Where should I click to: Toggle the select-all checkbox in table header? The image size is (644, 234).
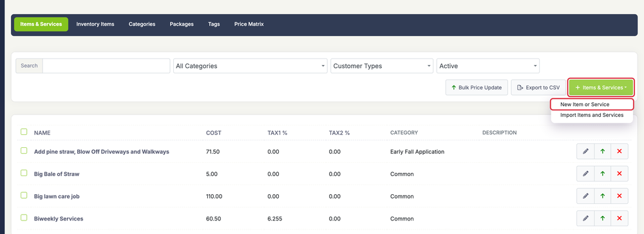pos(24,132)
